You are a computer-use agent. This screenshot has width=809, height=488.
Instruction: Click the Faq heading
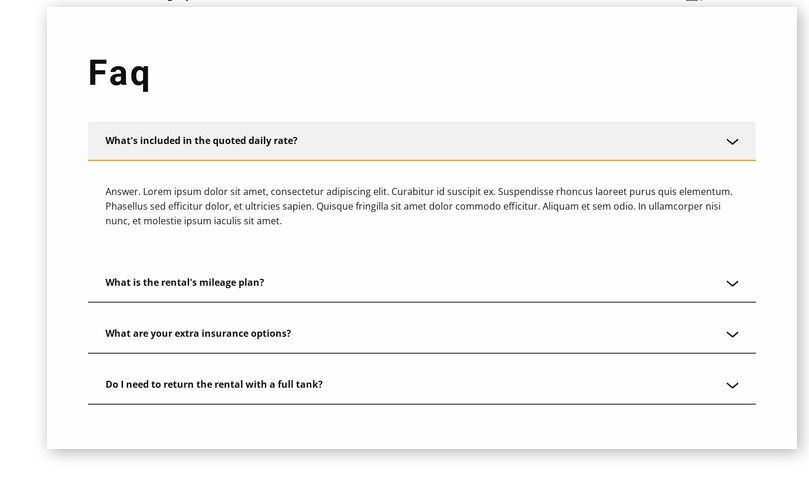coord(119,73)
